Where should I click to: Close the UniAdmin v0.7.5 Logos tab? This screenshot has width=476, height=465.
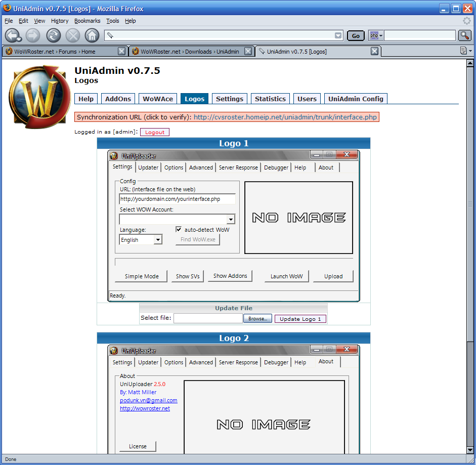[375, 51]
